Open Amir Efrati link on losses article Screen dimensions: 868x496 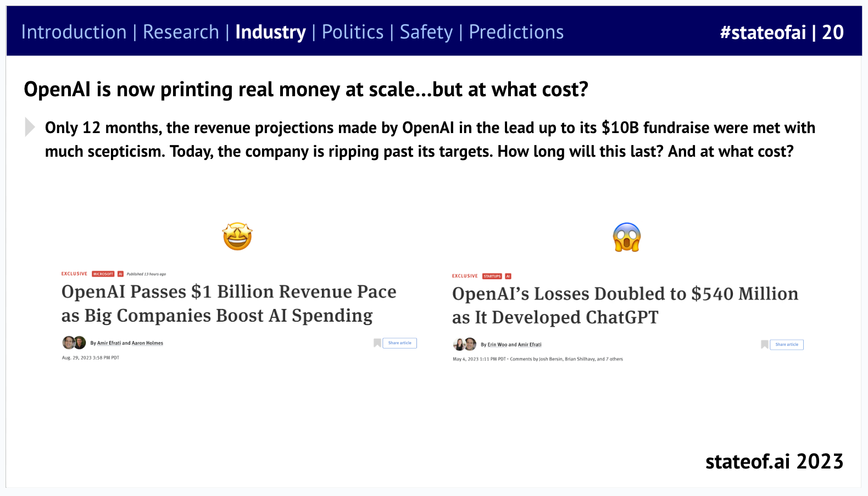click(x=530, y=345)
